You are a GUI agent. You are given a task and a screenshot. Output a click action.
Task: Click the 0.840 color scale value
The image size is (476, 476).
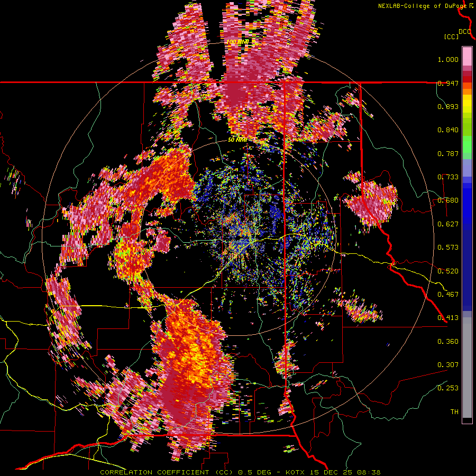tap(448, 130)
